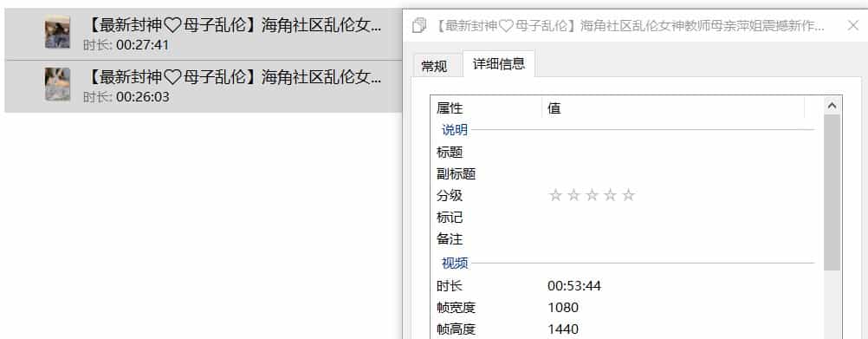Open the 详细信息 tab
868x339 pixels.
[x=499, y=64]
